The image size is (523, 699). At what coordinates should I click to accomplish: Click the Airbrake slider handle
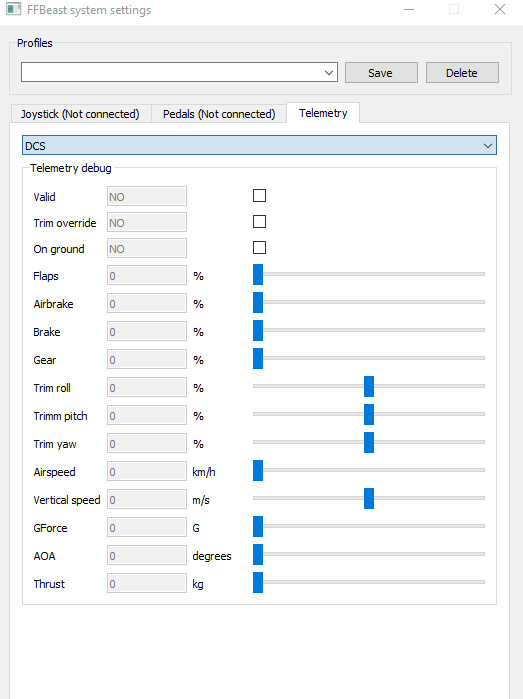click(258, 303)
